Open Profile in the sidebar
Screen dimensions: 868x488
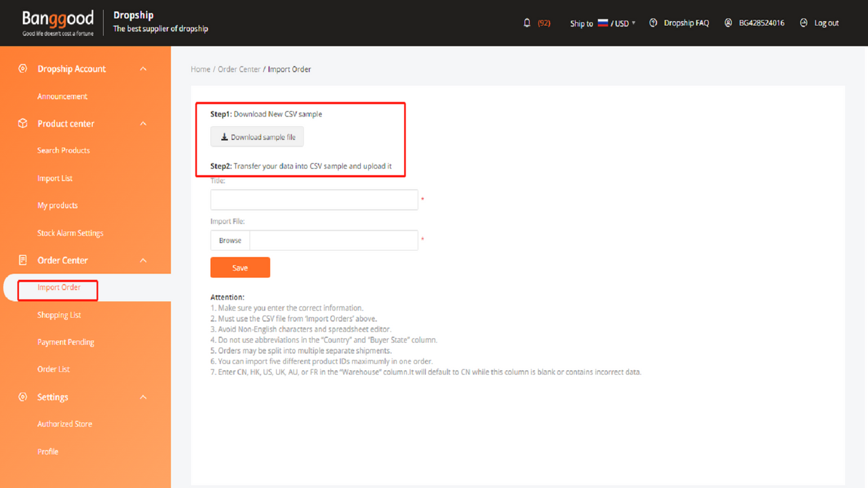pos(47,451)
